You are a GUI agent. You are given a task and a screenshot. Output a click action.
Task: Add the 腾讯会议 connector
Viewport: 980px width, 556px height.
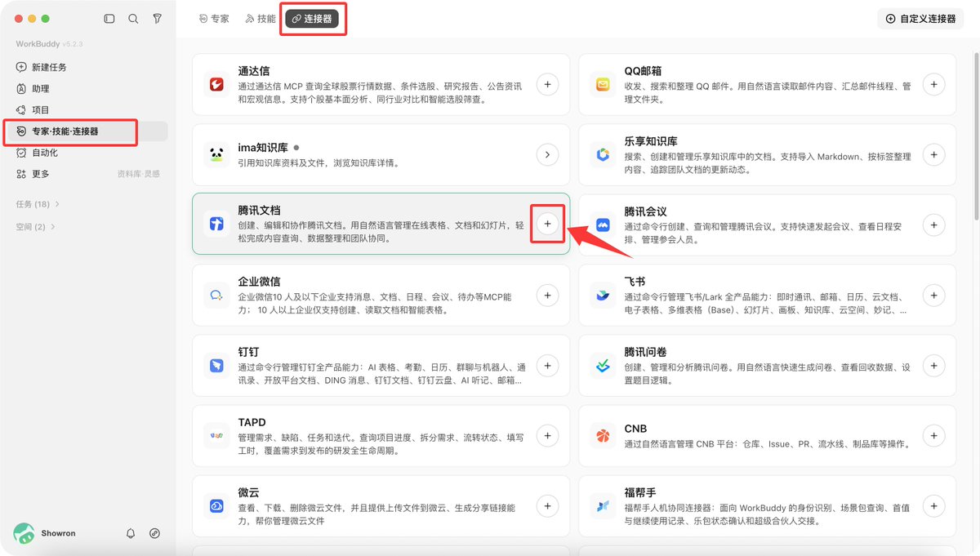click(x=934, y=225)
